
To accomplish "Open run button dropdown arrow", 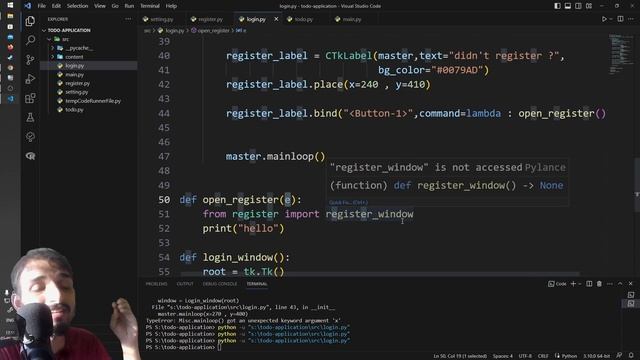I will (x=611, y=19).
